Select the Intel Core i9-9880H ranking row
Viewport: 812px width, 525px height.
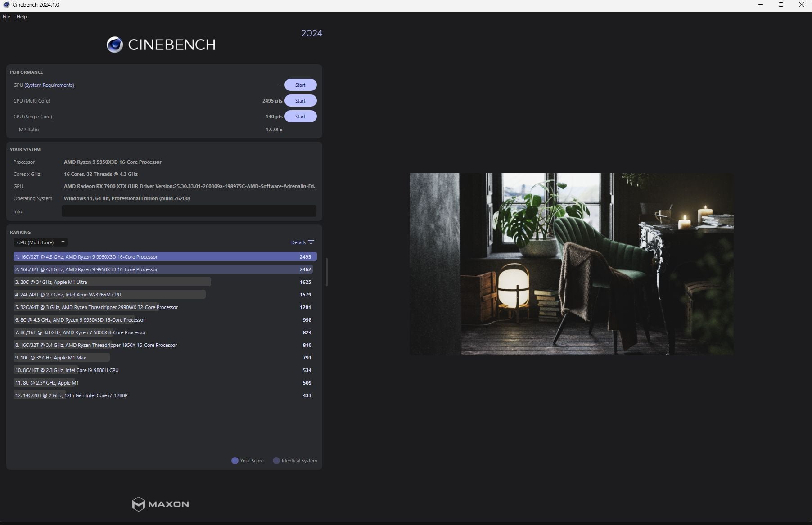click(165, 370)
